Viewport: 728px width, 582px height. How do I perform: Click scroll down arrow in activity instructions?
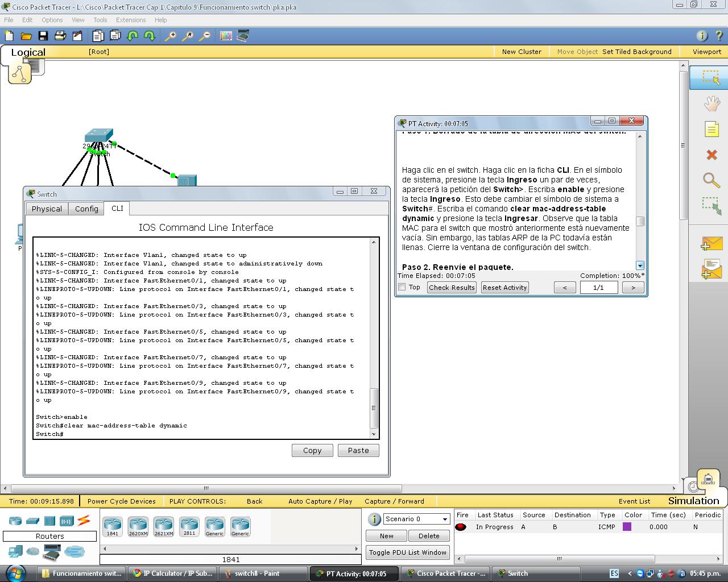tap(640, 265)
